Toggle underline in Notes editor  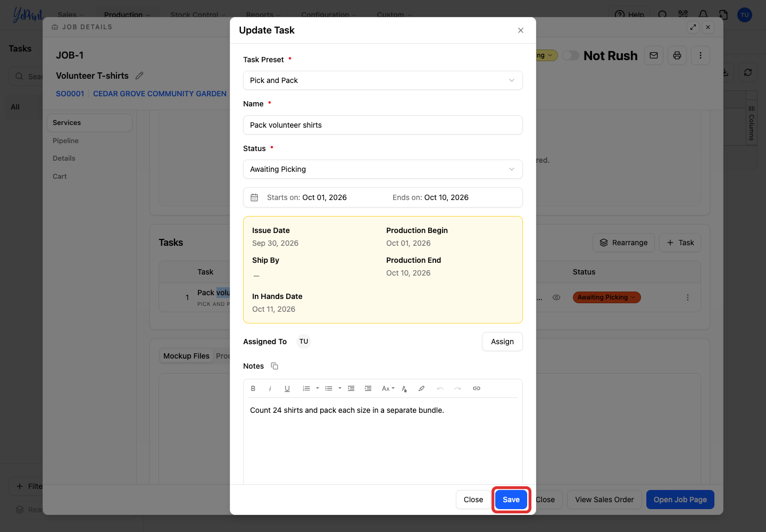pos(287,388)
